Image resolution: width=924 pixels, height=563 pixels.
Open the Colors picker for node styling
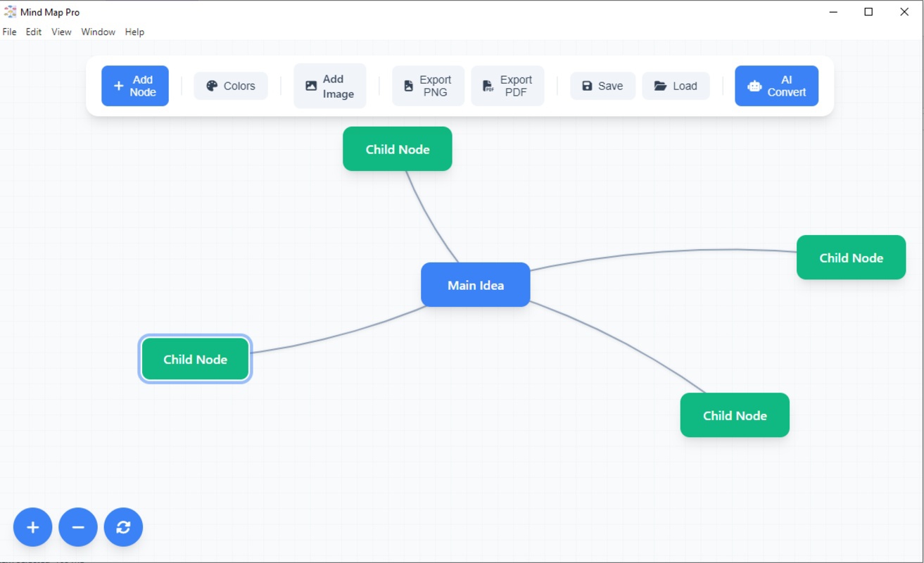point(230,85)
